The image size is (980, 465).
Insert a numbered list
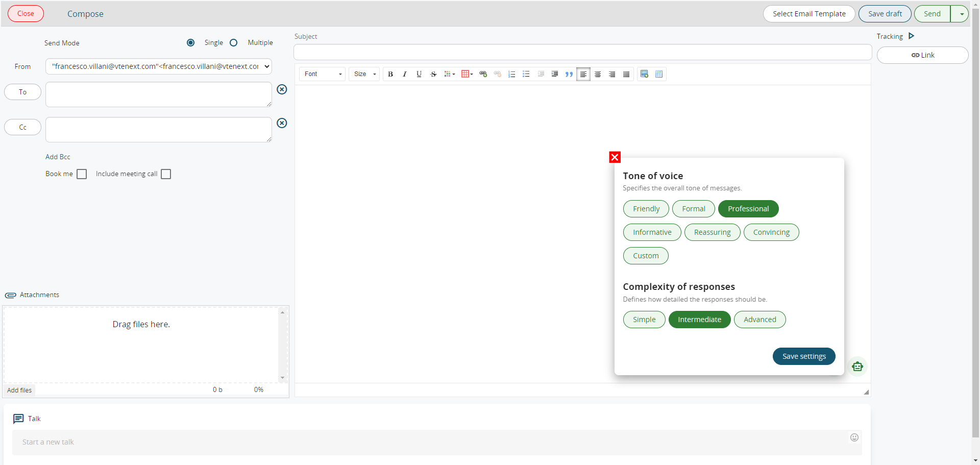pos(512,74)
